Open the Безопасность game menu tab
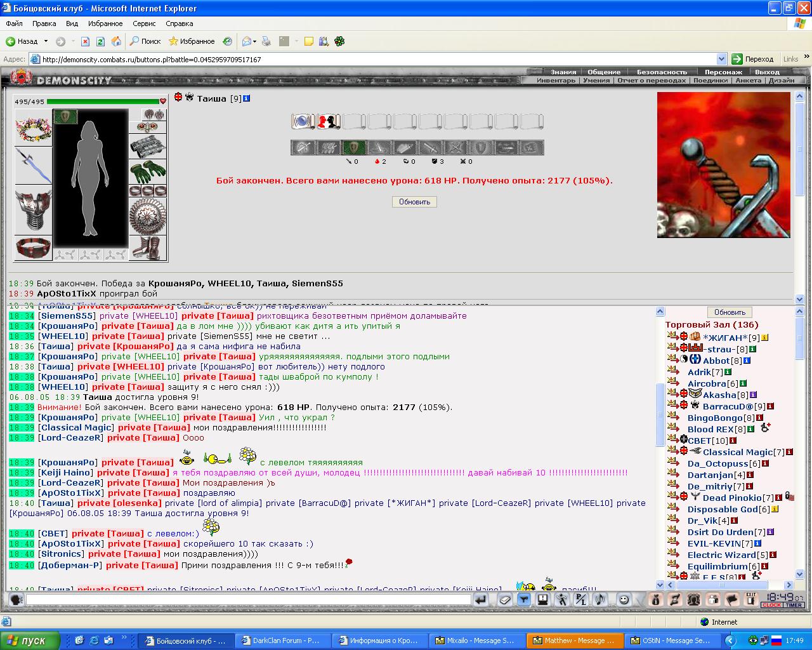This screenshot has width=812, height=650. click(x=662, y=72)
